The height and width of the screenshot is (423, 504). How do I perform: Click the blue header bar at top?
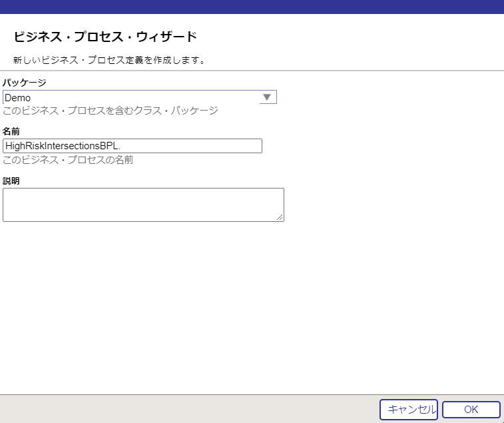(252, 7)
